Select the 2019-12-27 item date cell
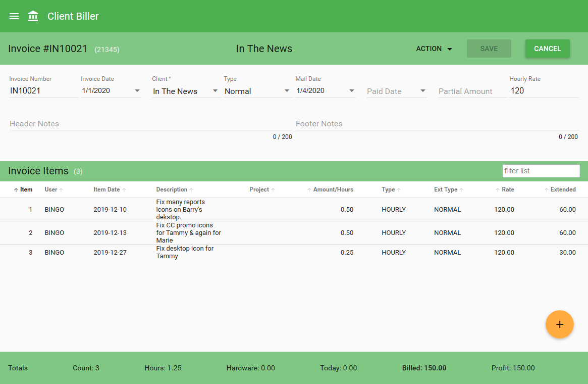This screenshot has width=588, height=384. [x=110, y=253]
